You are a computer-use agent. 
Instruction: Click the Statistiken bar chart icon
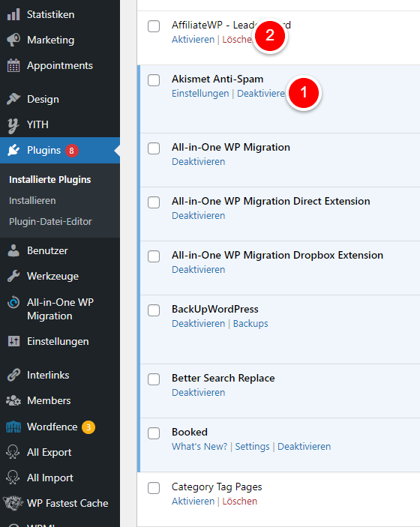(13, 14)
